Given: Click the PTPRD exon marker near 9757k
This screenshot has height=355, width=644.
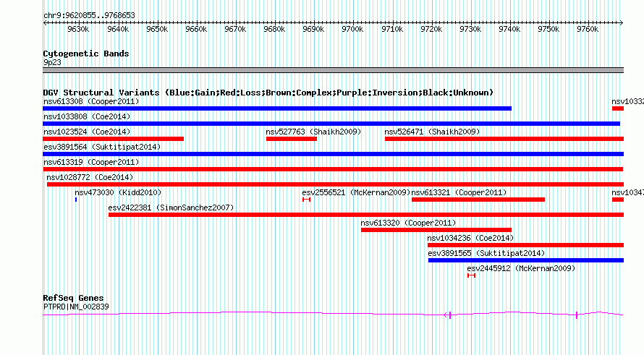Looking at the screenshot, I should [x=577, y=315].
